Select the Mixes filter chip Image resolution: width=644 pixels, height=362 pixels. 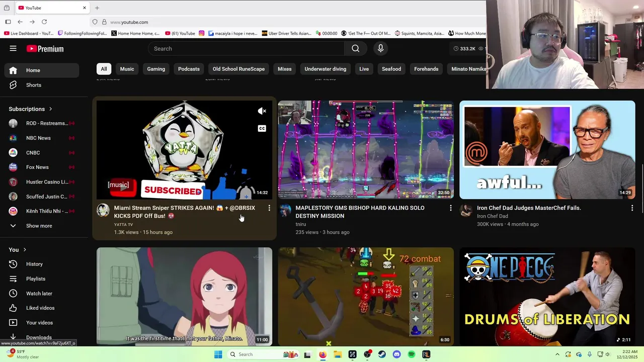click(x=285, y=69)
